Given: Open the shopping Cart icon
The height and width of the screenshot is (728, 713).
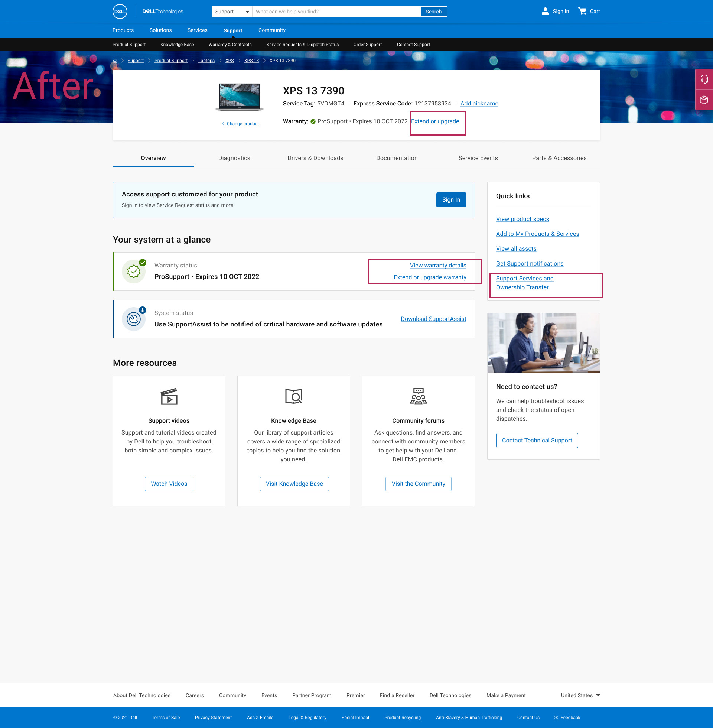Looking at the screenshot, I should click(x=582, y=11).
